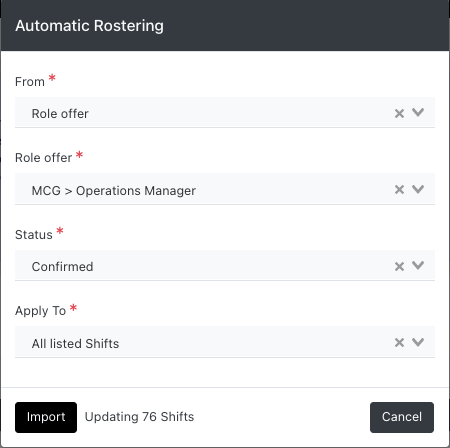
Task: Cancel the Automatic Rostering dialog
Action: click(402, 417)
